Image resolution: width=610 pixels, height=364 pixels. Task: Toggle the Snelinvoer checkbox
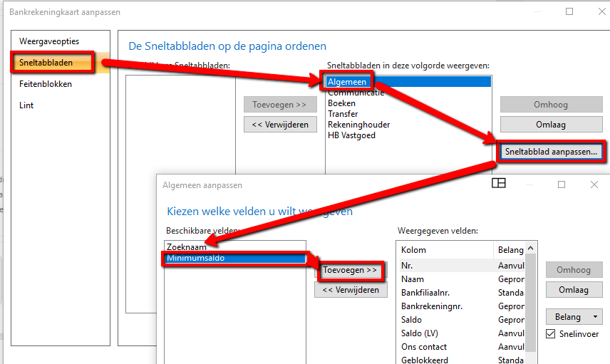(551, 334)
